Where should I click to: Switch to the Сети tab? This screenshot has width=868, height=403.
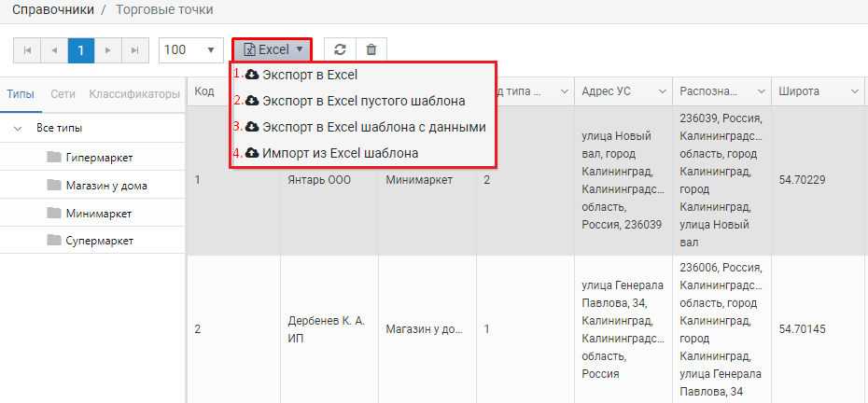pyautogui.click(x=63, y=94)
